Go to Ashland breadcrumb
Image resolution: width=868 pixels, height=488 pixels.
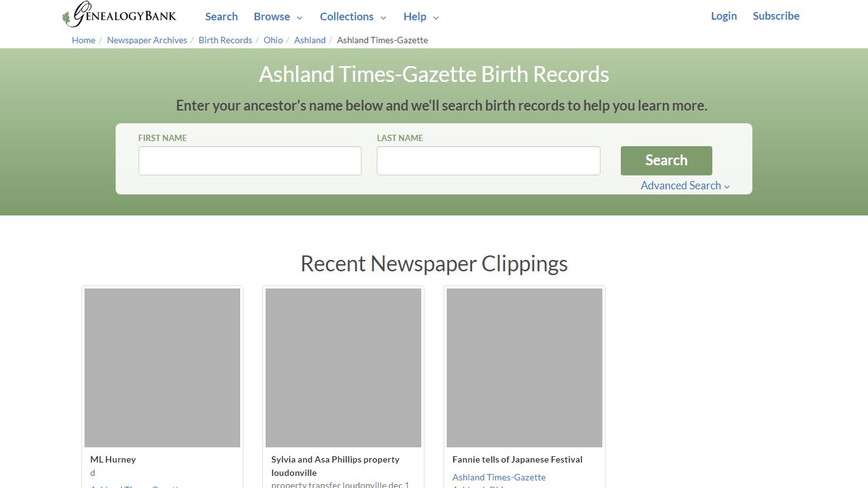(x=309, y=40)
